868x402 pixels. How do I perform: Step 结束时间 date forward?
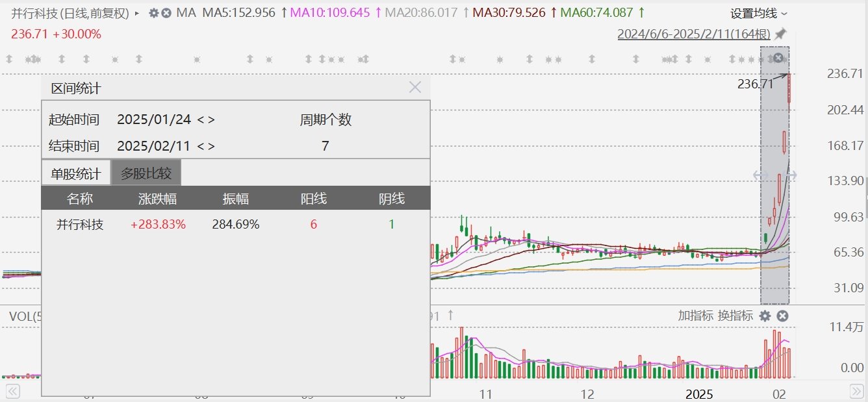pos(211,145)
